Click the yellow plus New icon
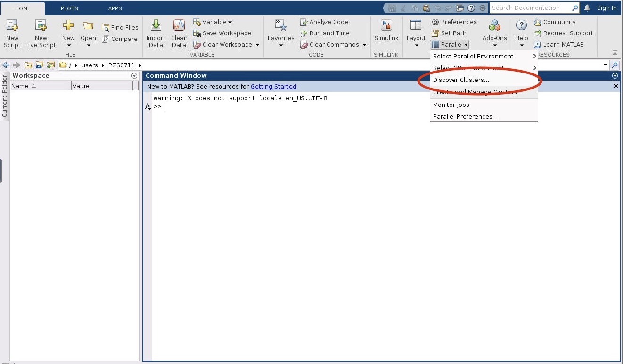The height and width of the screenshot is (364, 623). click(x=68, y=25)
